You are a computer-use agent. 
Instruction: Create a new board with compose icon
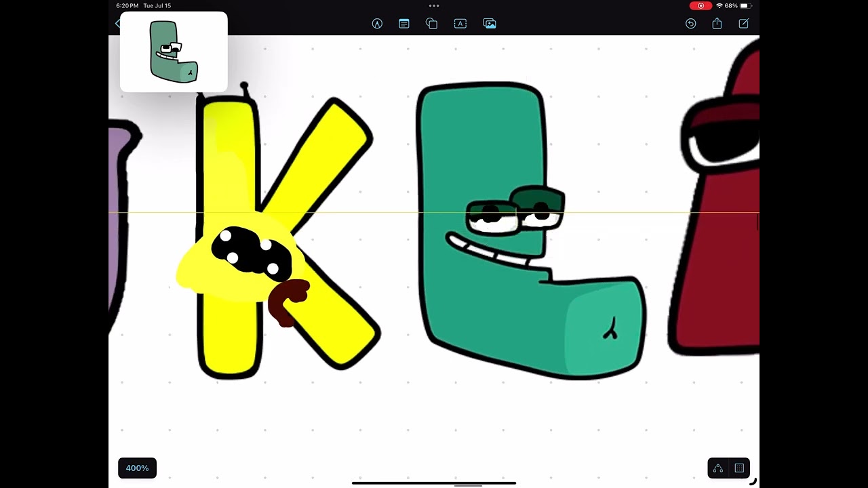(x=743, y=24)
